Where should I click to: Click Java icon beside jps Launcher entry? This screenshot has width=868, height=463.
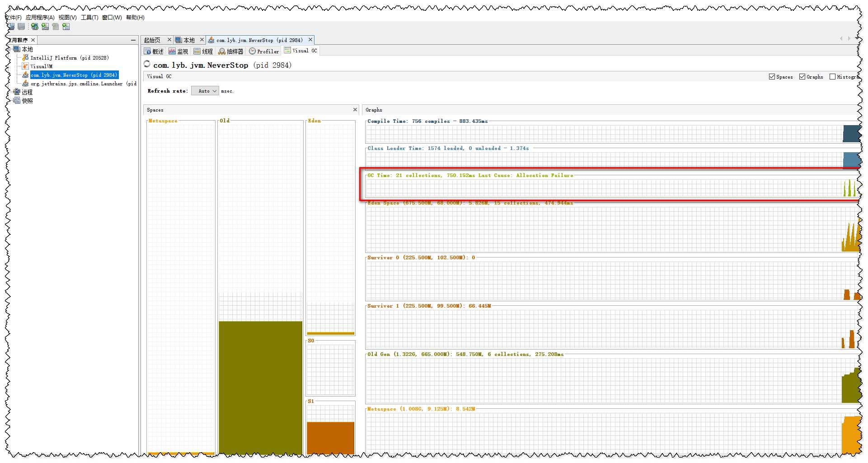[25, 84]
